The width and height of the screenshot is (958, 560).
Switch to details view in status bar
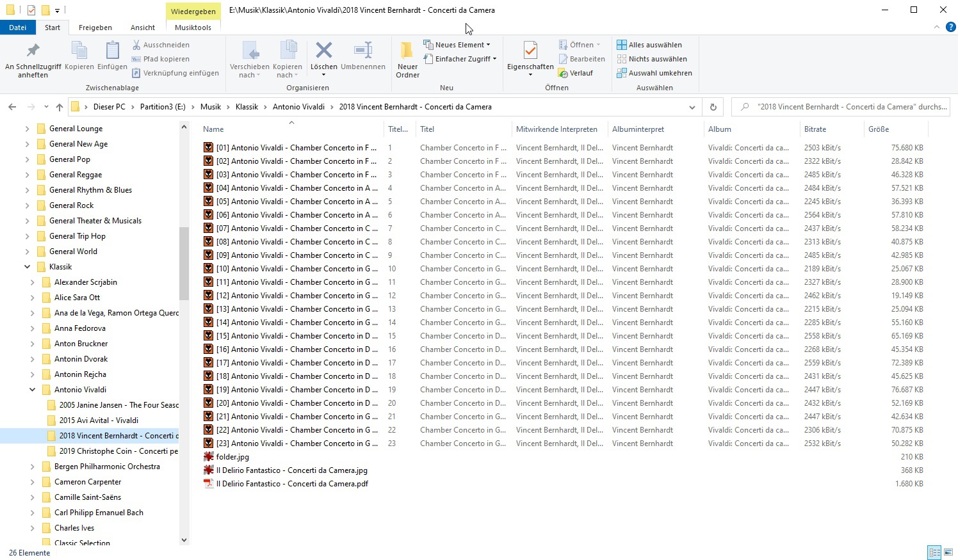tap(934, 552)
